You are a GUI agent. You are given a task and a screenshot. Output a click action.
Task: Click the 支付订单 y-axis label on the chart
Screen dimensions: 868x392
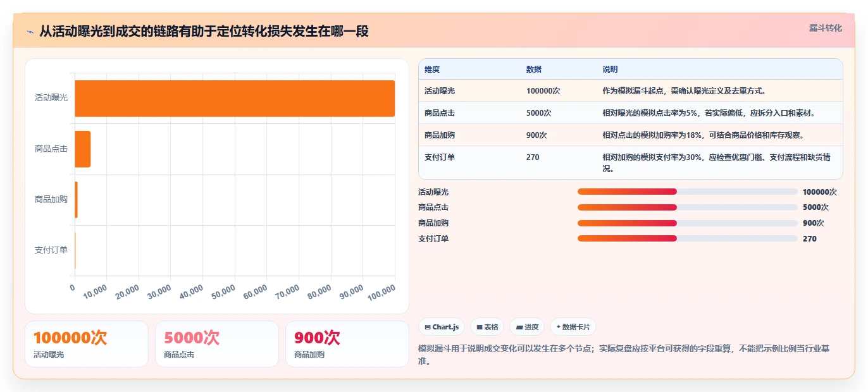coord(51,250)
